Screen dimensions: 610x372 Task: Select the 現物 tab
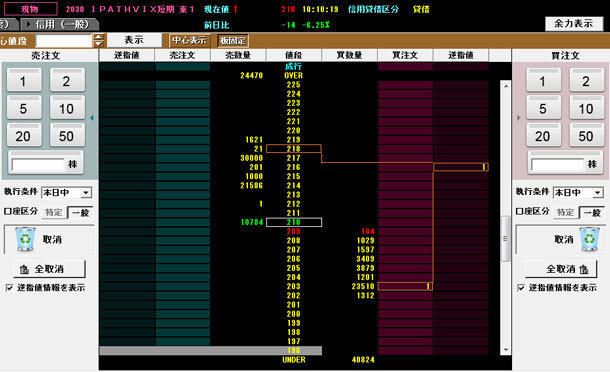point(30,9)
